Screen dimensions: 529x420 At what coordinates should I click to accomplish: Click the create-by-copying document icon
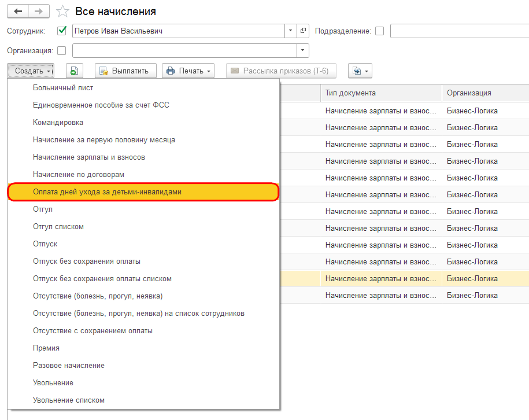pos(74,71)
